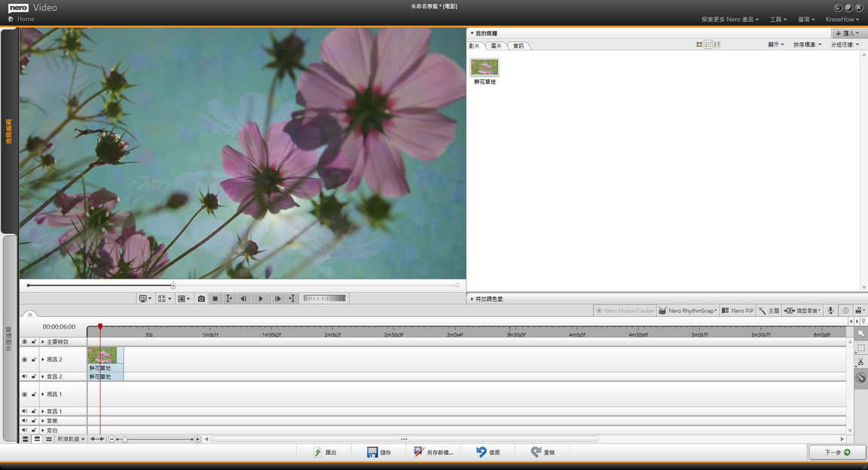Stop playback with the stop button
The image size is (868, 470).
pyautogui.click(x=215, y=299)
